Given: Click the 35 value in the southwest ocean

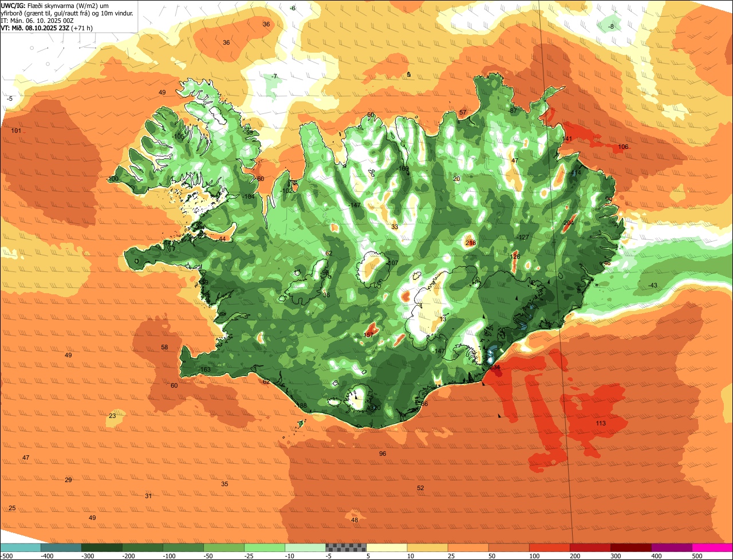Looking at the screenshot, I should tap(224, 484).
